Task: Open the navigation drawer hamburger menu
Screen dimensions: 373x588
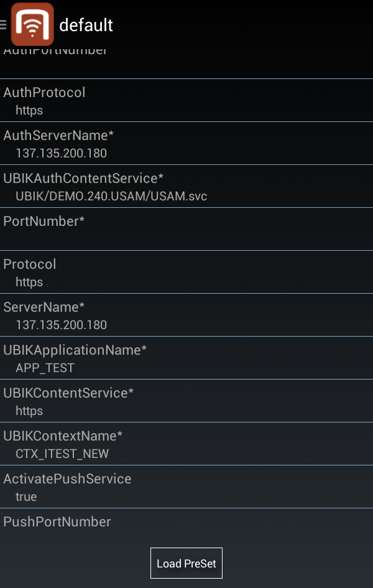Action: tap(4, 24)
